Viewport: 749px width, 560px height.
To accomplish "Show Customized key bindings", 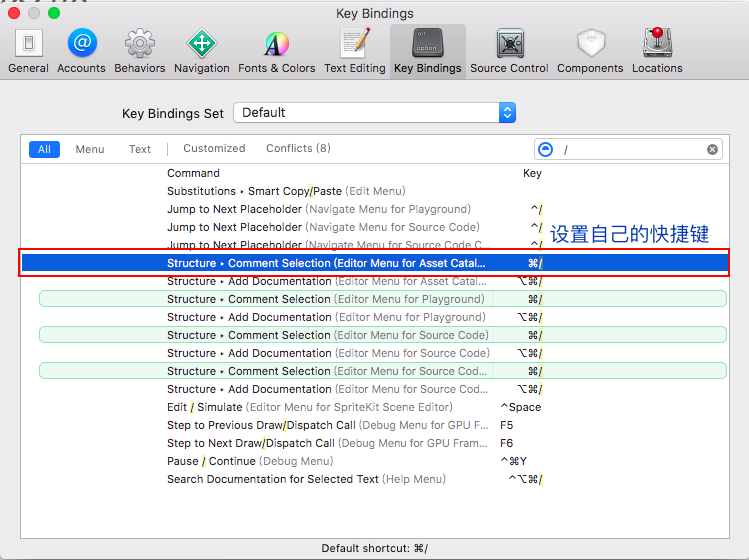I will point(214,149).
